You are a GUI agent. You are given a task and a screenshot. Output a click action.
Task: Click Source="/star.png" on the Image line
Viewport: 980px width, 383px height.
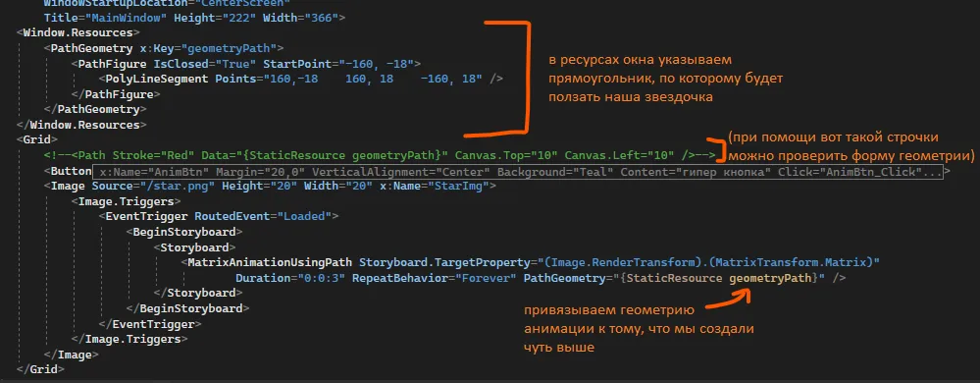154,186
